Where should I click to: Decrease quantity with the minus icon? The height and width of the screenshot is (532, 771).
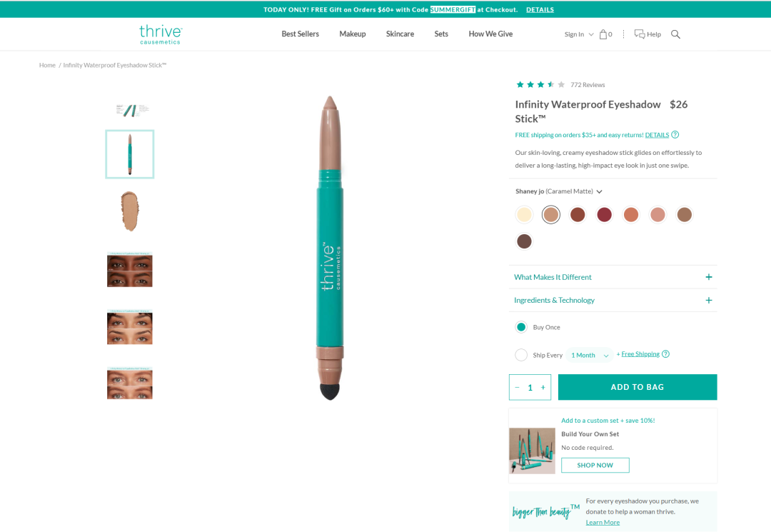tap(517, 388)
